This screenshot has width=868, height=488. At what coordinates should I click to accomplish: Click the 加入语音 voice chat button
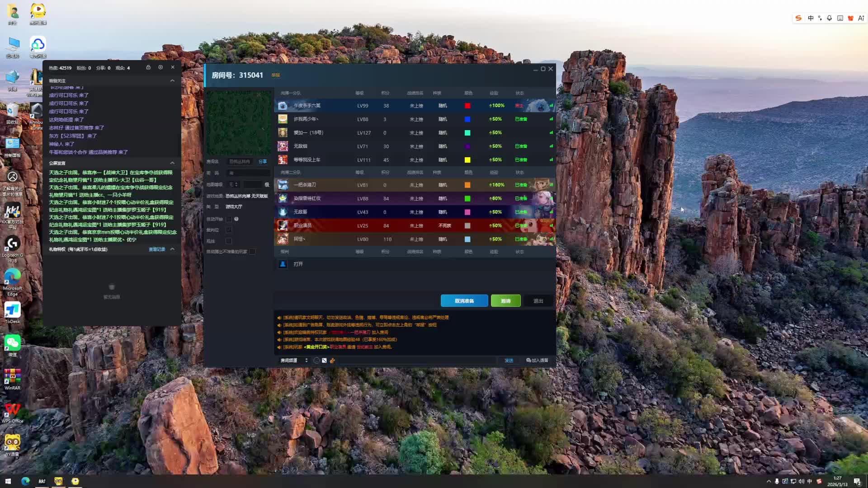click(x=537, y=360)
